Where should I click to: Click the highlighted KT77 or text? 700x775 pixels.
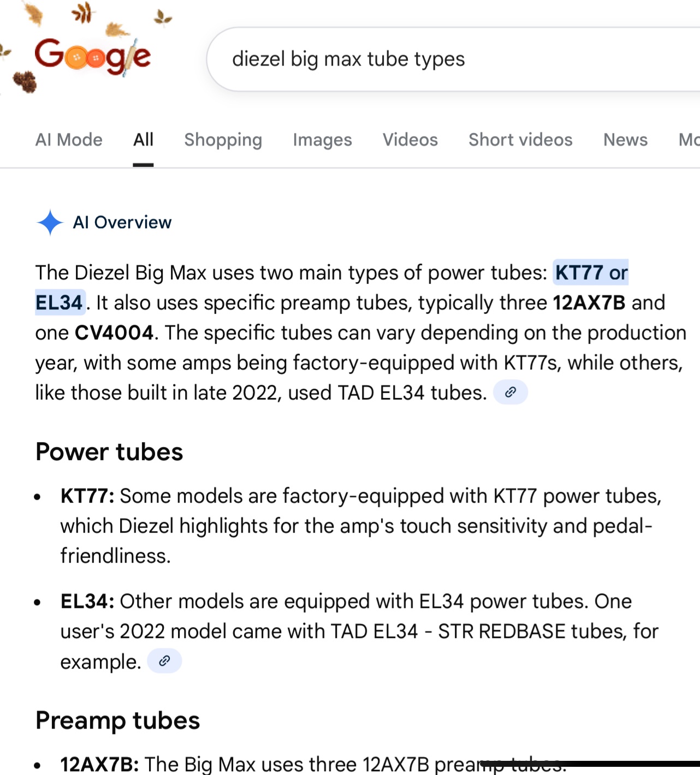click(591, 273)
